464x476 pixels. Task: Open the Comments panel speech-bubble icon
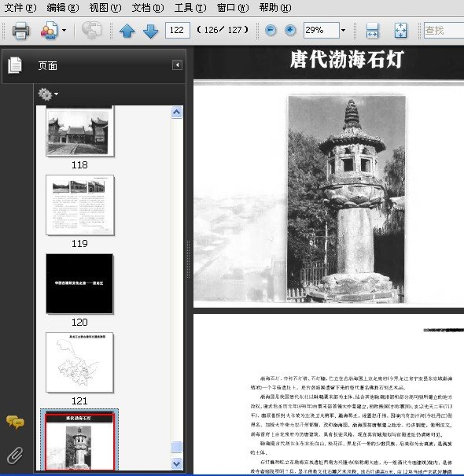pyautogui.click(x=15, y=422)
